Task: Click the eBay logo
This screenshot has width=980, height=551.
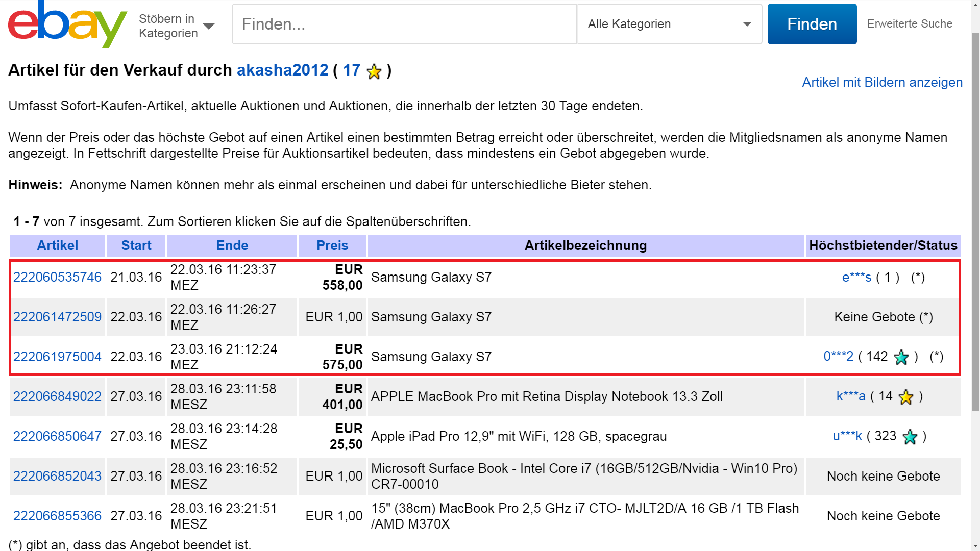Action: [x=67, y=24]
